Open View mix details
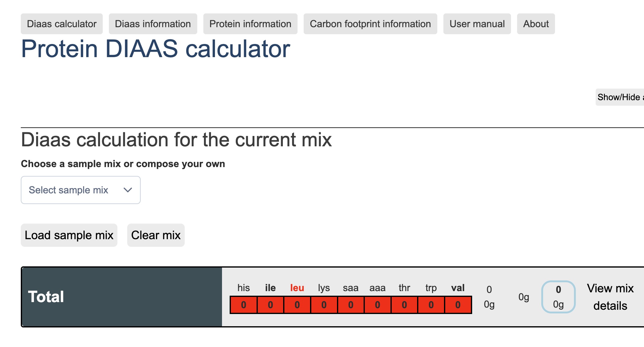Image resolution: width=644 pixels, height=347 pixels. click(610, 297)
